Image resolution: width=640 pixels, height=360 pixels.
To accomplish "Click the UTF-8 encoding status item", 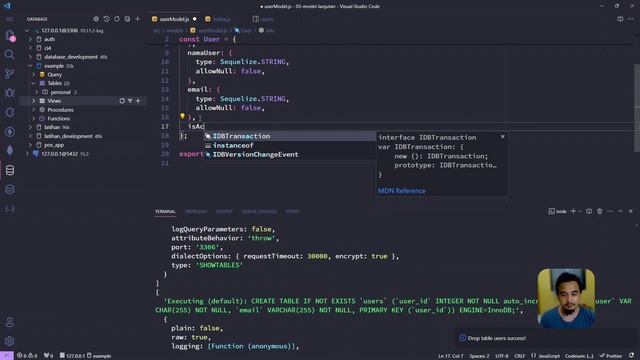I will click(x=502, y=356).
